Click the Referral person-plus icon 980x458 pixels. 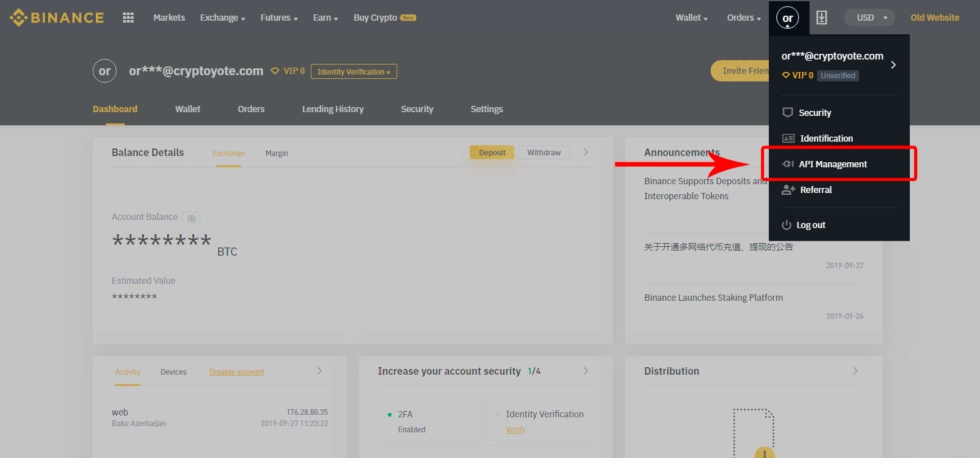(x=788, y=190)
